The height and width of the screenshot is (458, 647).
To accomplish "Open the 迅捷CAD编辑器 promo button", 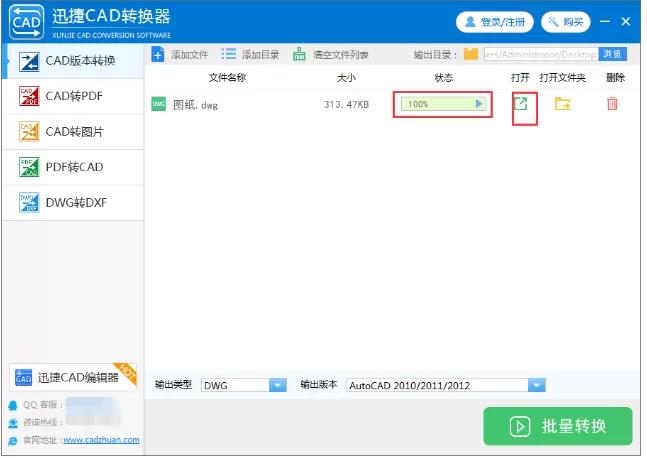I will click(x=73, y=377).
